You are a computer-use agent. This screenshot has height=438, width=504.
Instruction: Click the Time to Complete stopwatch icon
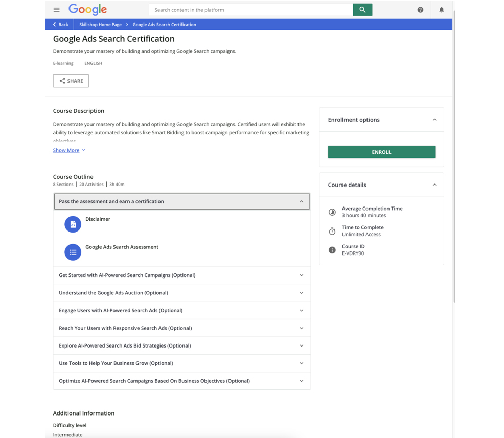(332, 231)
